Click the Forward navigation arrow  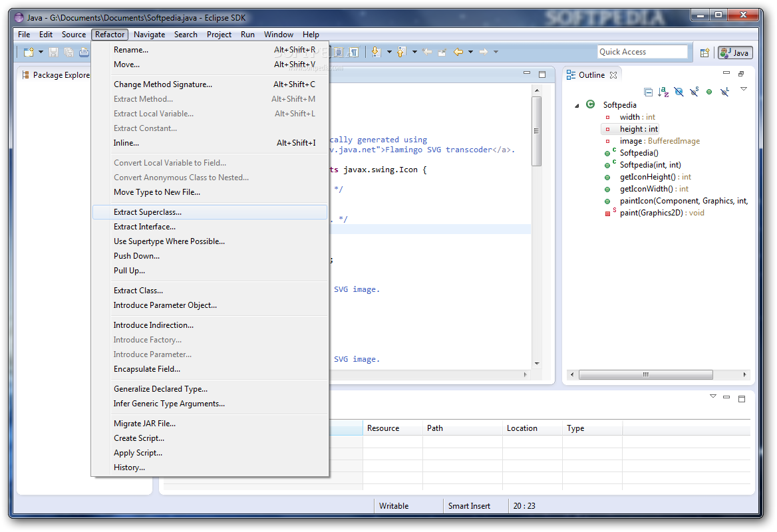[x=484, y=52]
